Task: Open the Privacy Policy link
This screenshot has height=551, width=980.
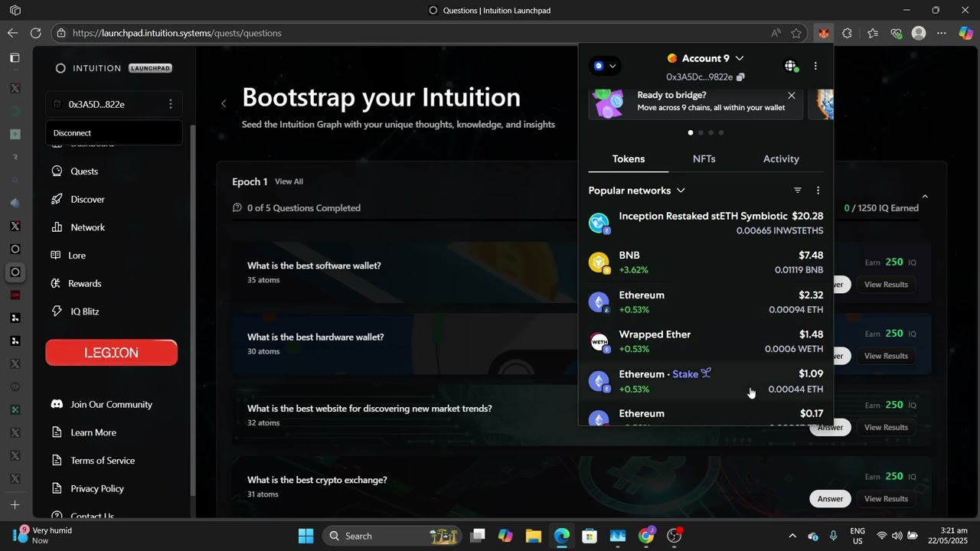Action: tap(97, 488)
